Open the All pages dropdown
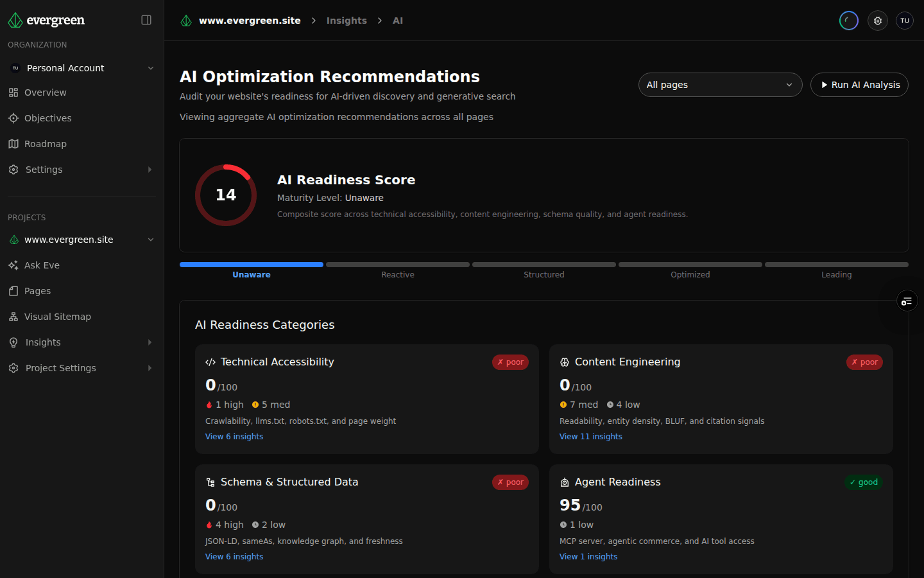924x578 pixels. (720, 85)
